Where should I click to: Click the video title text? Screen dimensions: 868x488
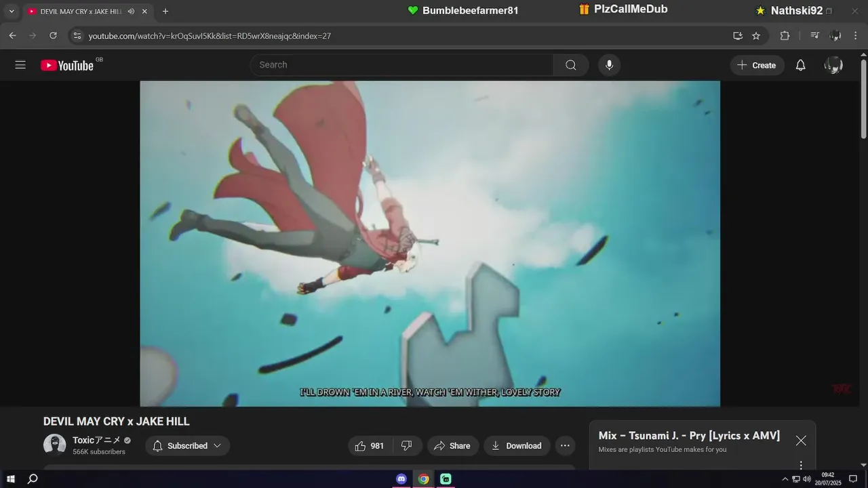tap(117, 422)
